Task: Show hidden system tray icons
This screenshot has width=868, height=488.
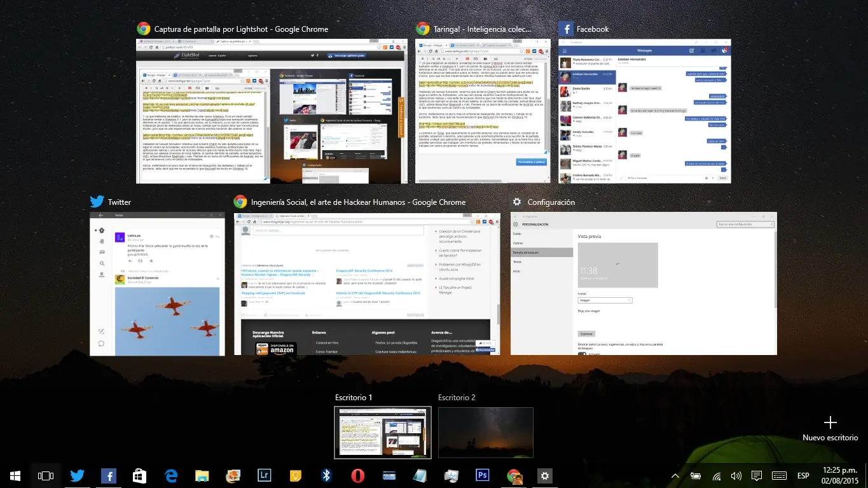Action: pyautogui.click(x=675, y=475)
